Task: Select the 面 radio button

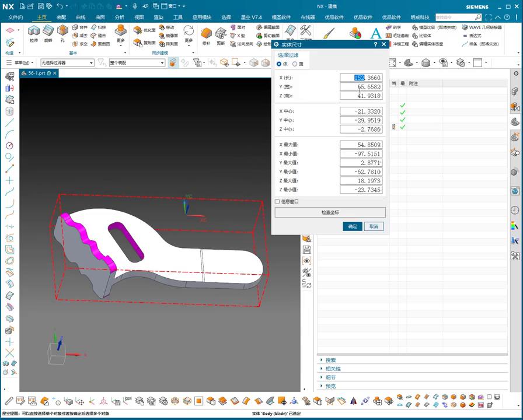Action: click(295, 64)
